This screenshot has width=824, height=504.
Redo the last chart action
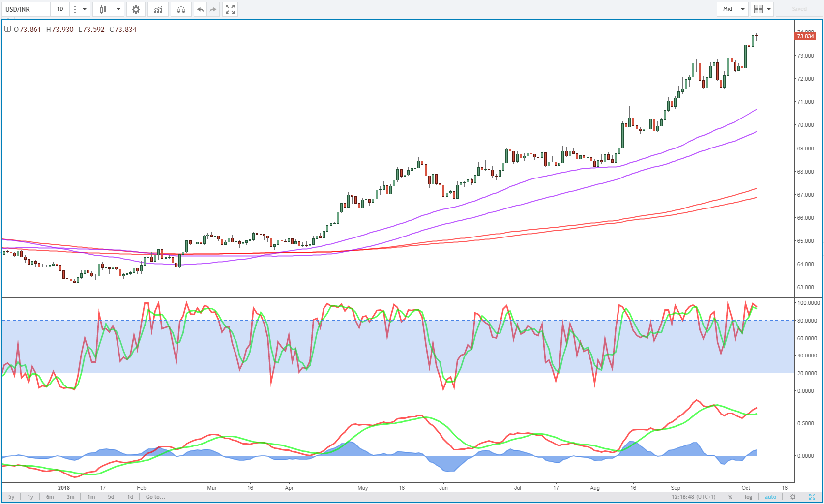tap(213, 9)
